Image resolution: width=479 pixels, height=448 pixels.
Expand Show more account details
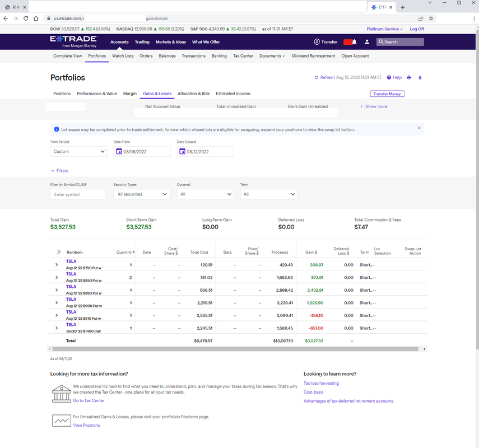374,106
